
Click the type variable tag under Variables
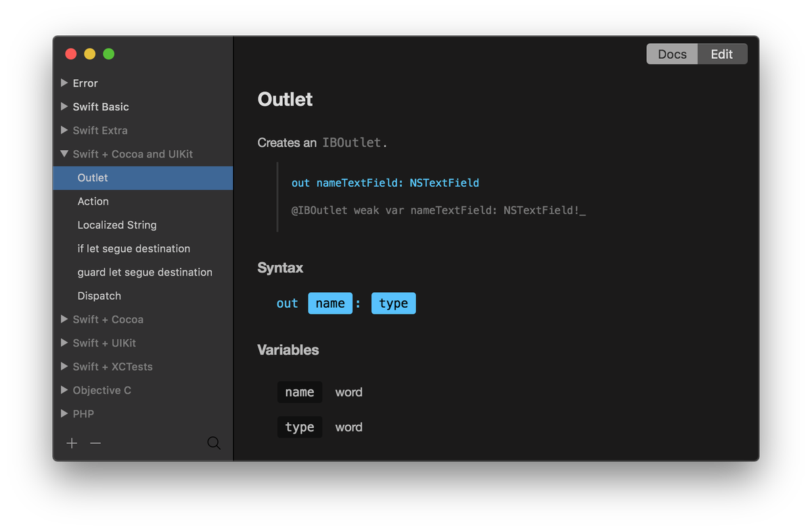[300, 428]
